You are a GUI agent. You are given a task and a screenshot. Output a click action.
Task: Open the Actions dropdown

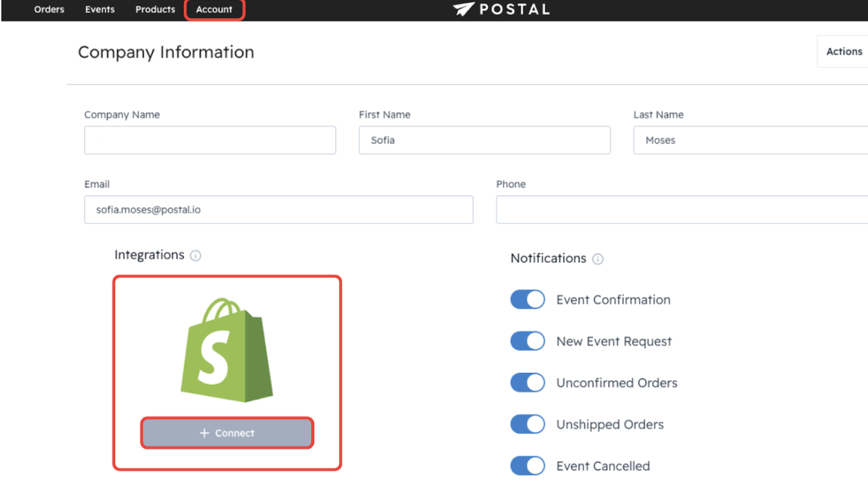844,51
